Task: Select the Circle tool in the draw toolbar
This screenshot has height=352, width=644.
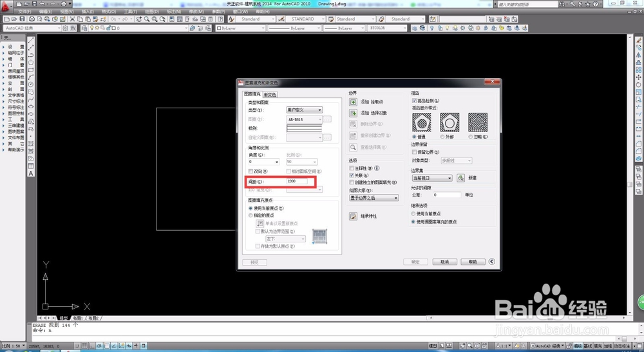Action: click(31, 84)
